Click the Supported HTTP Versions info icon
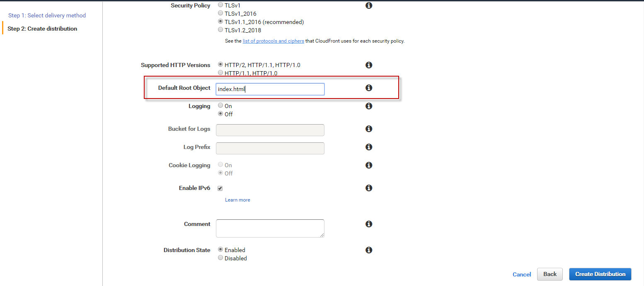 (368, 65)
